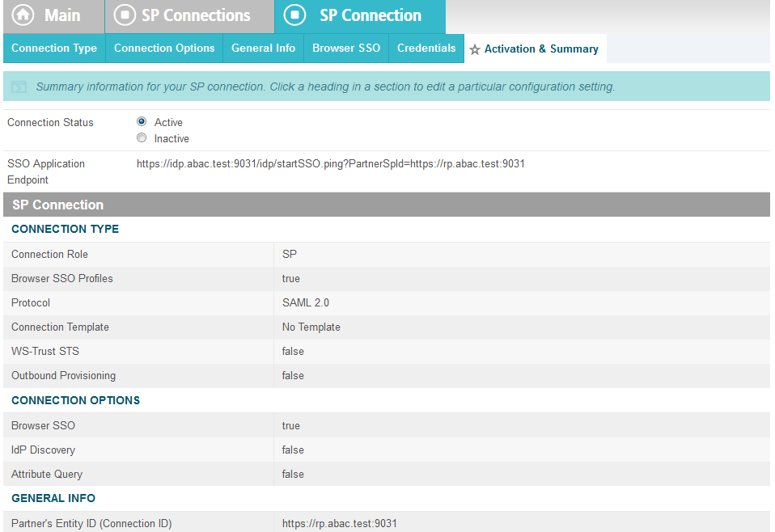Click the home icon beside Main
Screen dimensions: 775x532
(x=23, y=15)
